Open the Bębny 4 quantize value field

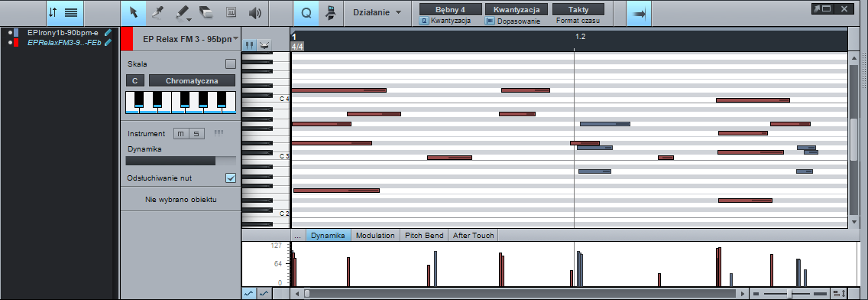[450, 9]
